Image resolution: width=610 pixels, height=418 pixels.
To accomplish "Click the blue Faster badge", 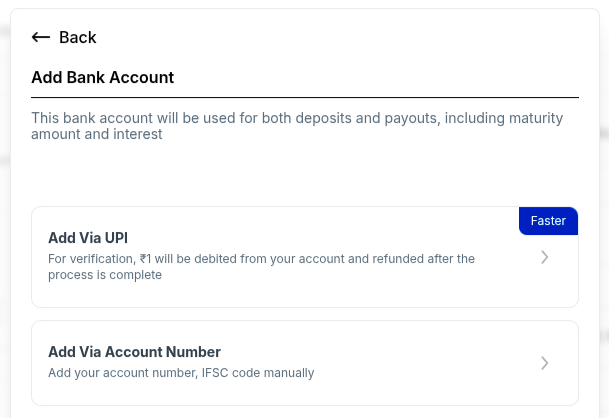I will tap(548, 221).
